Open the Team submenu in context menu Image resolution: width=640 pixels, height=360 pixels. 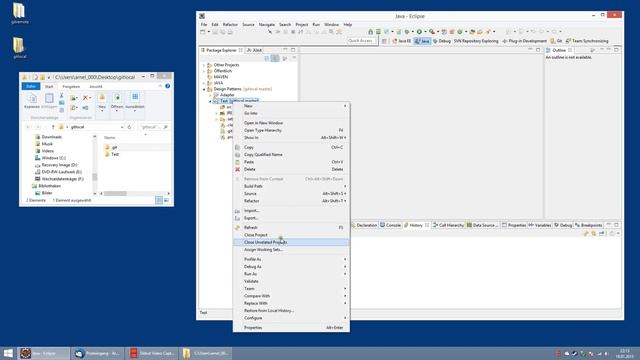coord(291,289)
